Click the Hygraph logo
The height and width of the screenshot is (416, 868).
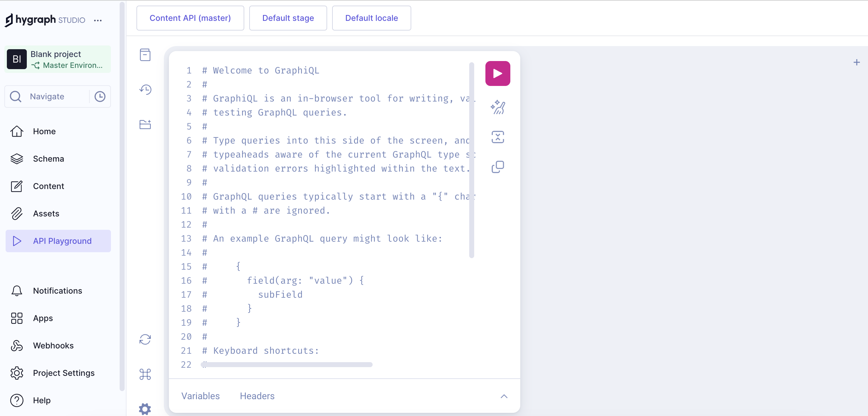pos(45,20)
